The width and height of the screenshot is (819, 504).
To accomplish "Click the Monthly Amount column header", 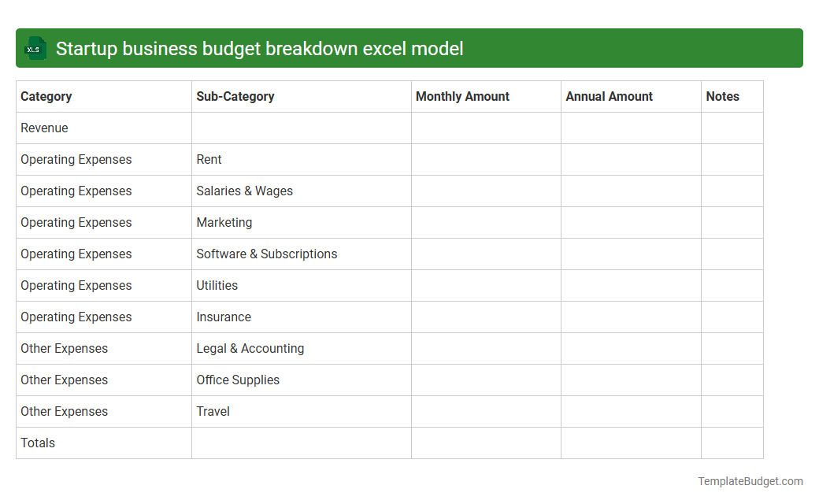I will click(462, 96).
